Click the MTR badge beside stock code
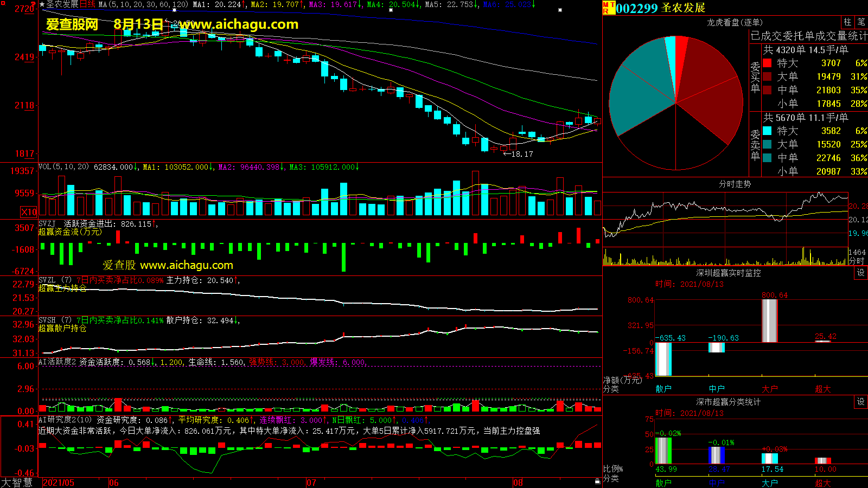This screenshot has width=868, height=488. click(x=608, y=8)
